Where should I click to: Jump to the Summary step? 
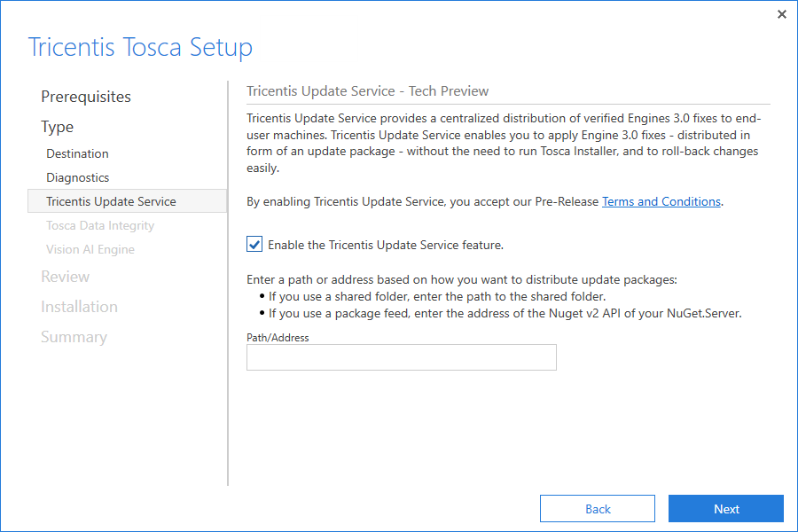click(74, 337)
